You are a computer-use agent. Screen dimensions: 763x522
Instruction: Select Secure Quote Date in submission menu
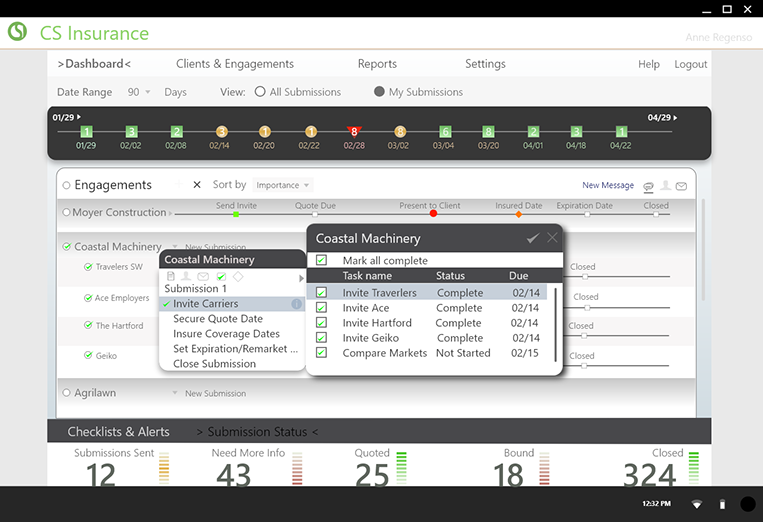point(218,319)
